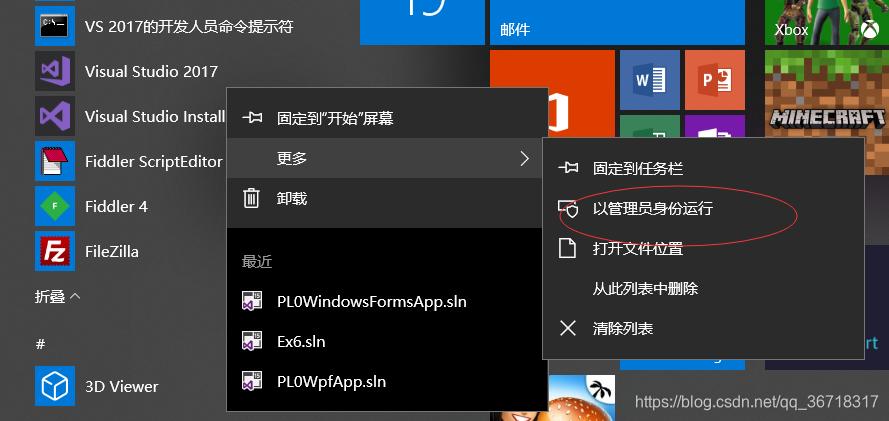Click the Fiddler ScriptEditor label

(154, 161)
